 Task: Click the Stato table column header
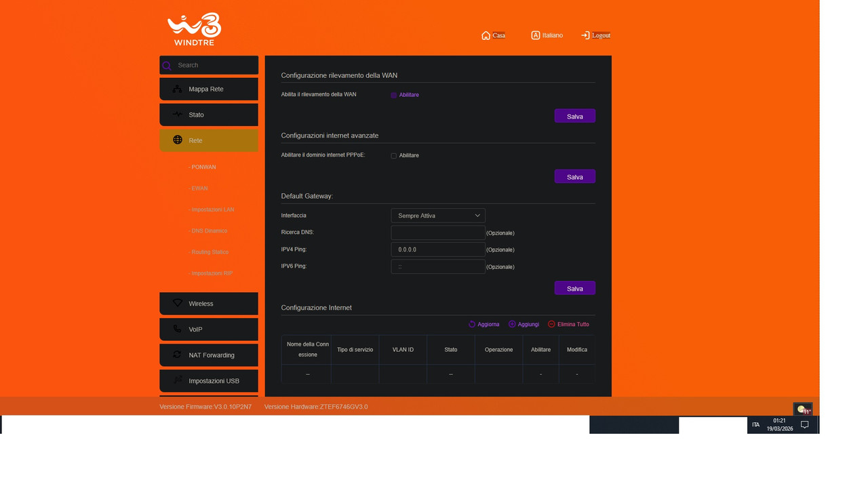pos(451,350)
